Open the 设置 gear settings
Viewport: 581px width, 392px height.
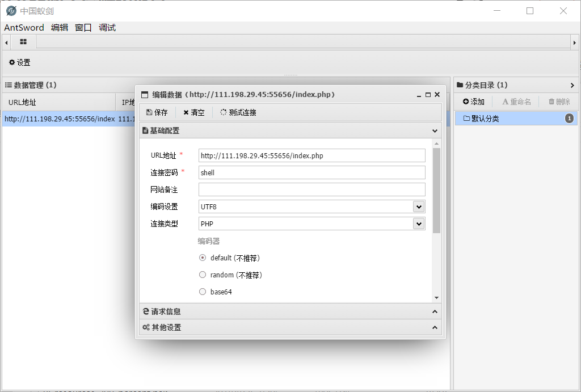coord(20,62)
